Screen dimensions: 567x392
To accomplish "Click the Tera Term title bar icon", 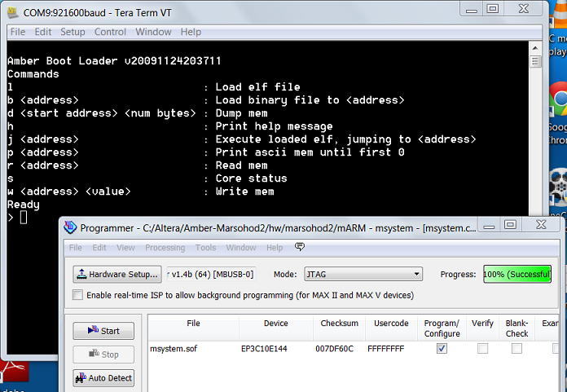I will pyautogui.click(x=13, y=12).
